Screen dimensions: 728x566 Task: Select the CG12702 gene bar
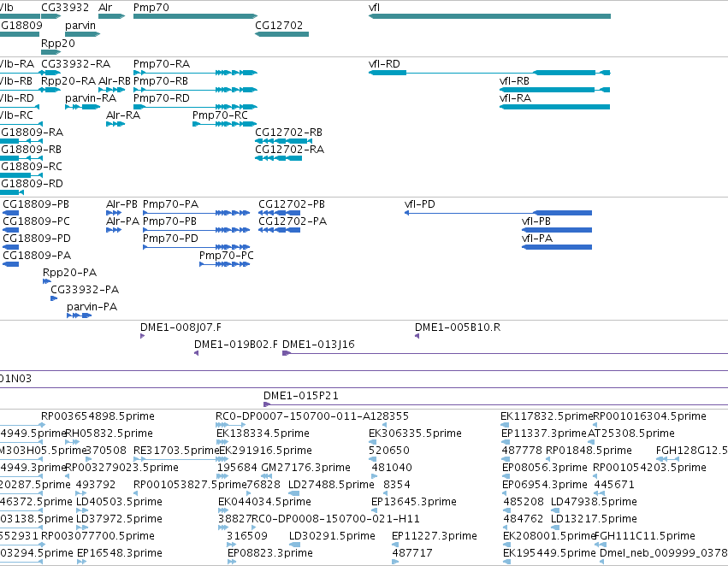coord(281,34)
